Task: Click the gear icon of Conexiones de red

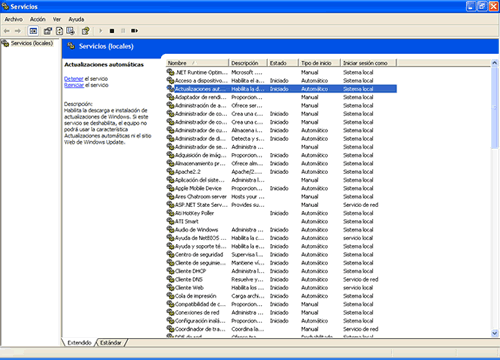Action: pos(170,313)
